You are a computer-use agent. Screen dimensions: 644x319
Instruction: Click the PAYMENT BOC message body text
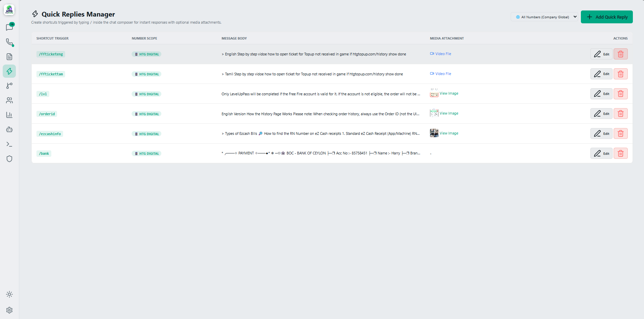321,153
